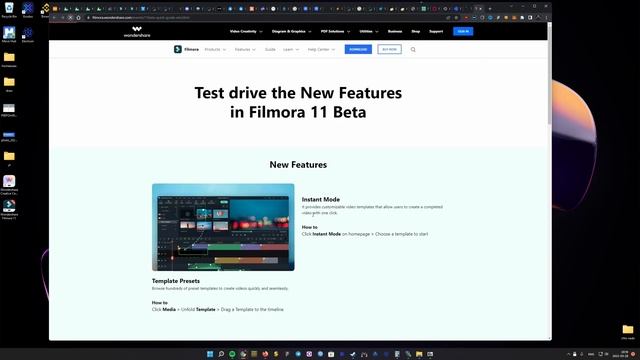640x360 pixels.
Task: Click the Filmora editor screenshot thumbnail
Action: [223, 227]
